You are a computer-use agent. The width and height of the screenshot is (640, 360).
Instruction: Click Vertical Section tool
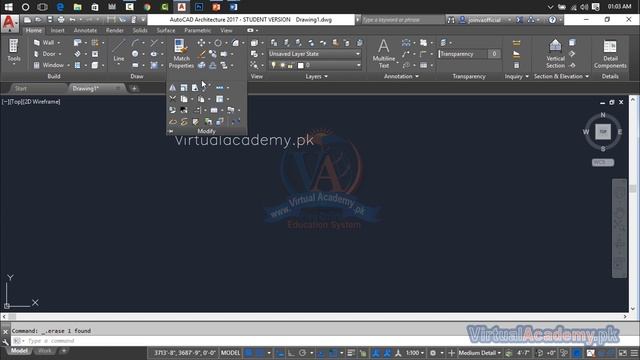[555, 53]
